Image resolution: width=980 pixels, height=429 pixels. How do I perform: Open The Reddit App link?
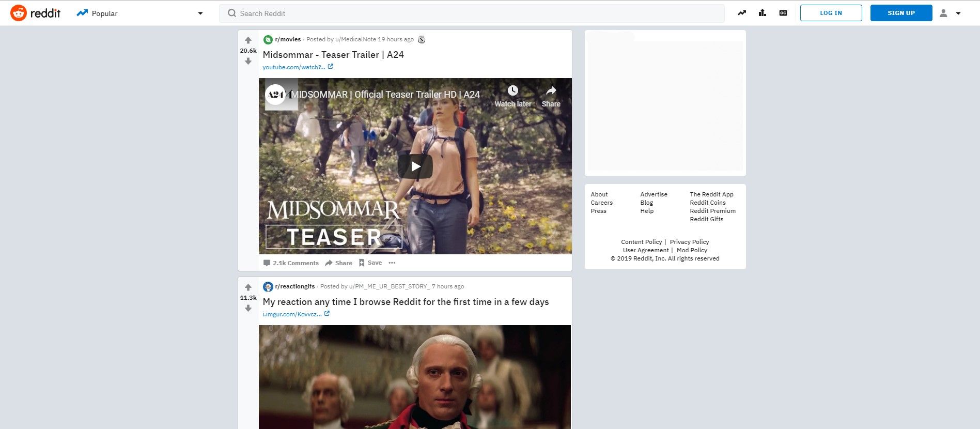(x=711, y=194)
